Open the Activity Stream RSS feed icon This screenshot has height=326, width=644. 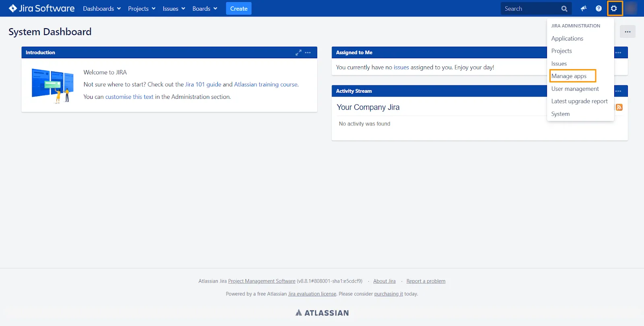(x=619, y=107)
